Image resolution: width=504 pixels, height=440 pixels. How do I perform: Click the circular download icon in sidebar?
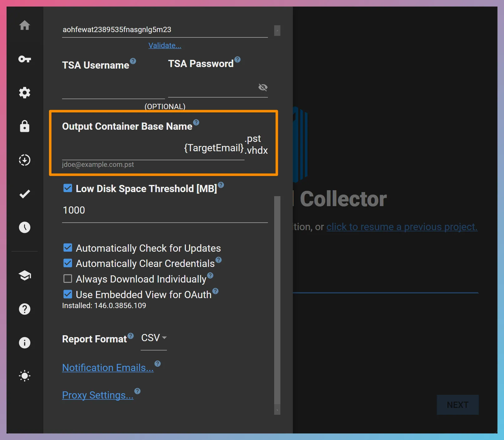click(x=25, y=160)
